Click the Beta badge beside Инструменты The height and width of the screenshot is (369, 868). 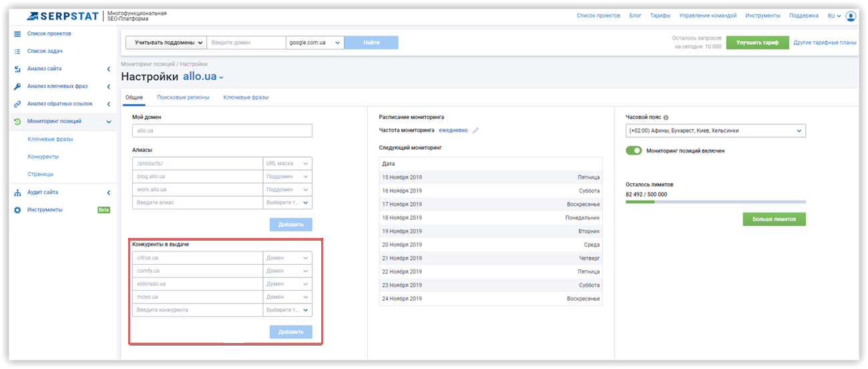click(103, 210)
